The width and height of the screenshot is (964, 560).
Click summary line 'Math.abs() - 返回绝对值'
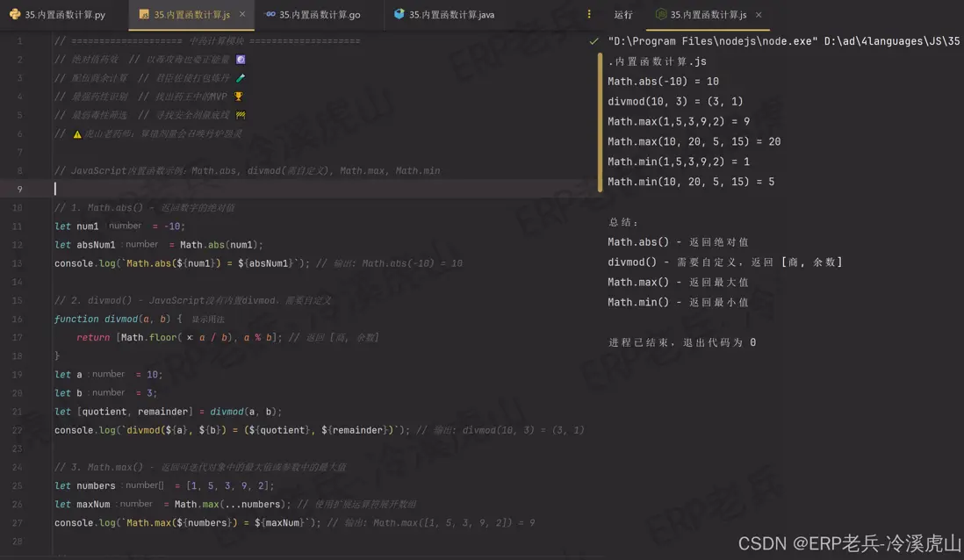coord(678,242)
